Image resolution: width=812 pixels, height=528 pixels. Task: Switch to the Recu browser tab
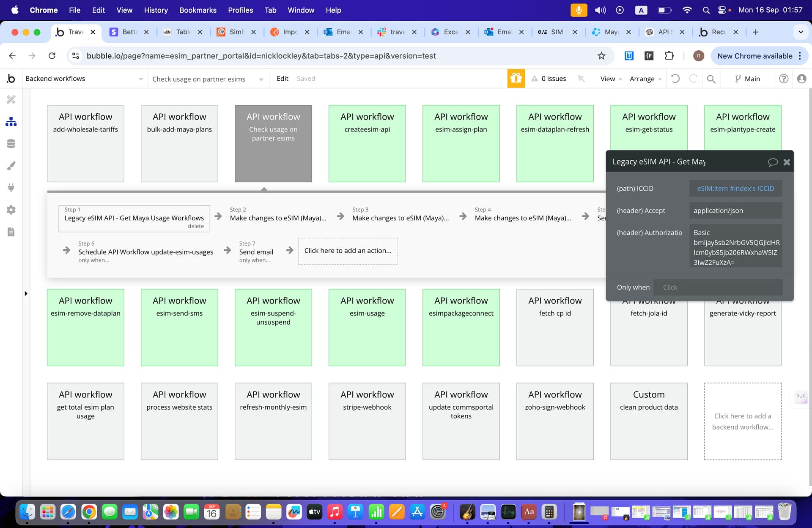(718, 32)
